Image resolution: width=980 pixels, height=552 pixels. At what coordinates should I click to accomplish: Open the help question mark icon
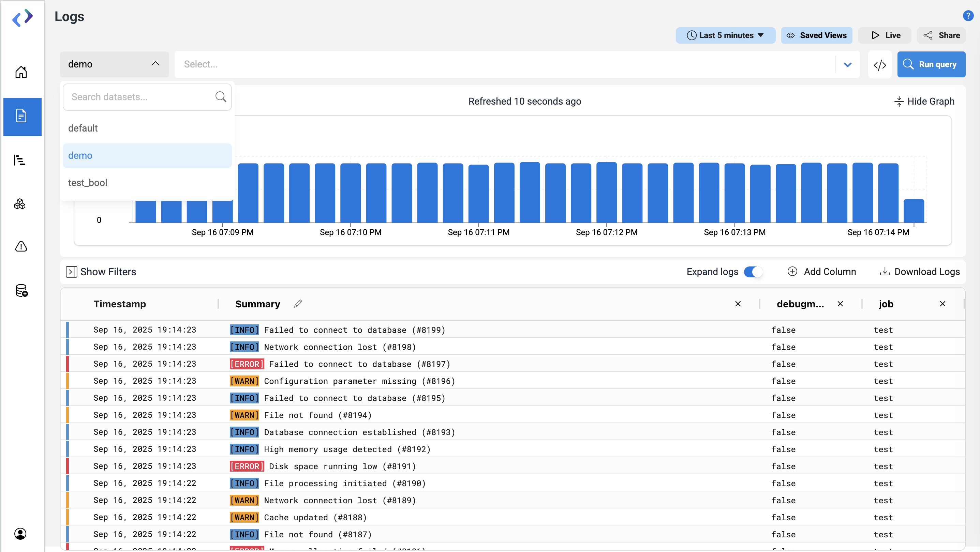[x=968, y=16]
